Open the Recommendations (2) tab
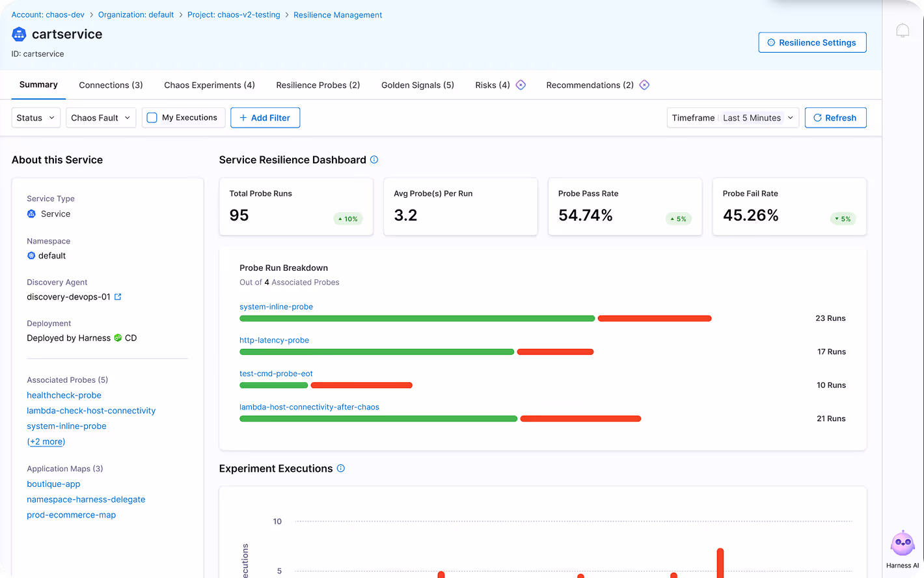 [590, 85]
